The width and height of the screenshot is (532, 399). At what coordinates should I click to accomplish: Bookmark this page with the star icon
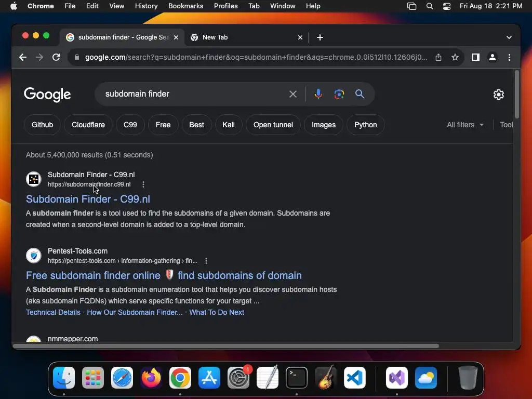point(455,57)
